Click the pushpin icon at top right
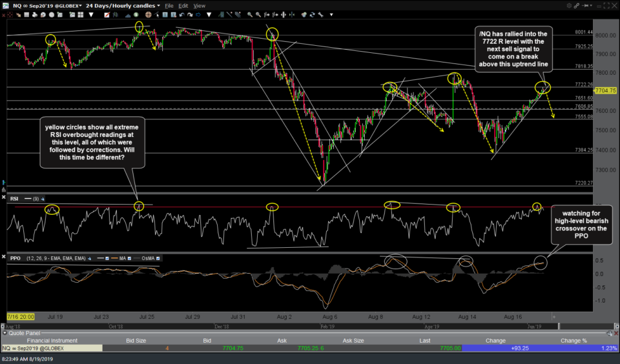Viewport: 620px width, 364px height. 585,6
